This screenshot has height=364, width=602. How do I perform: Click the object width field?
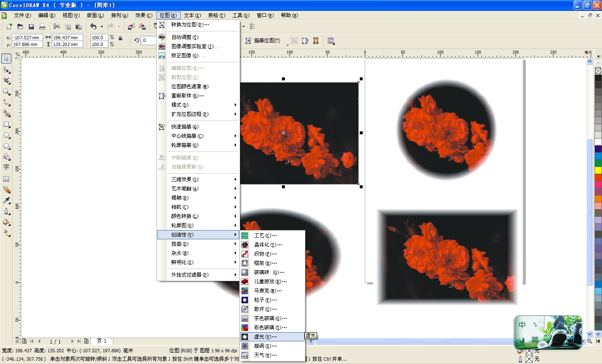pos(67,38)
